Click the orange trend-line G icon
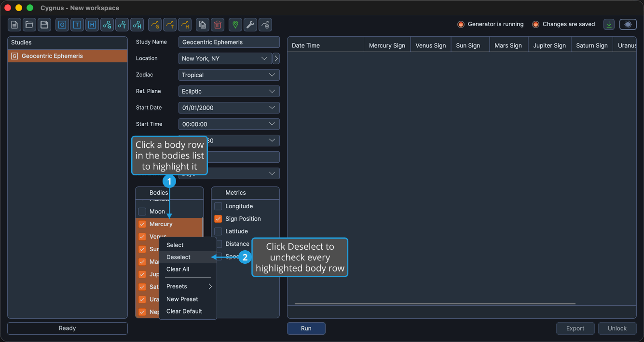 [x=155, y=25]
